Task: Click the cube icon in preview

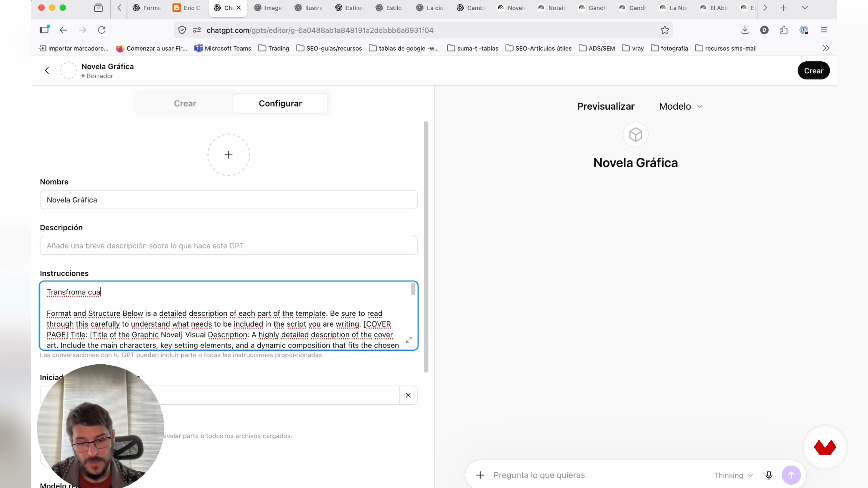Action: [x=635, y=135]
